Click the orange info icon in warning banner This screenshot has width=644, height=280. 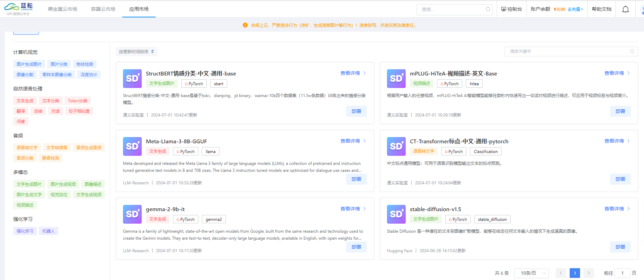coord(245,25)
